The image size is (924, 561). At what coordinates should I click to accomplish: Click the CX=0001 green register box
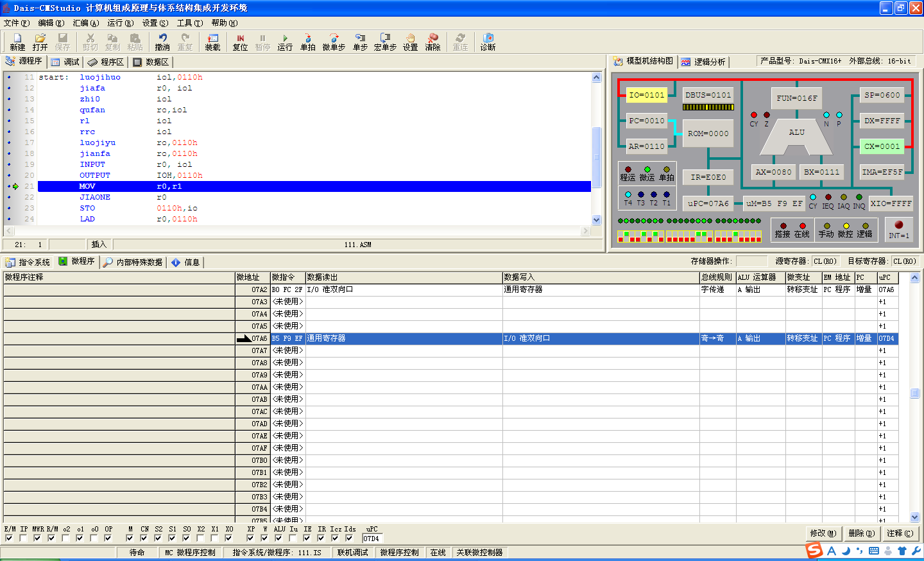pyautogui.click(x=882, y=146)
